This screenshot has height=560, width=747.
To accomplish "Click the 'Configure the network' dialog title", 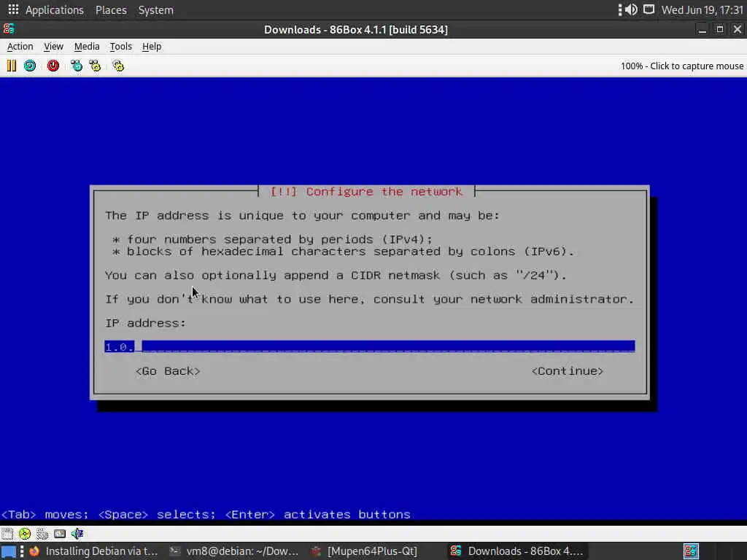I will 366,192.
